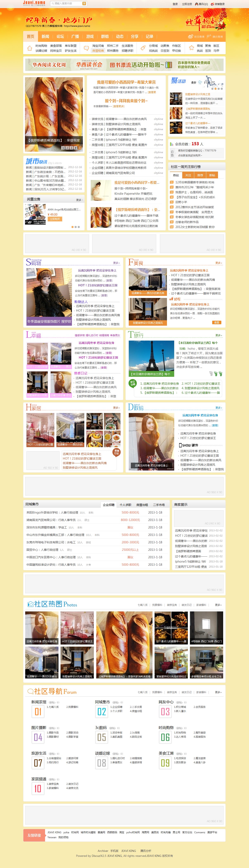
Task: Expand 更多 in the Food 美食 section
Action: click(x=219, y=263)
